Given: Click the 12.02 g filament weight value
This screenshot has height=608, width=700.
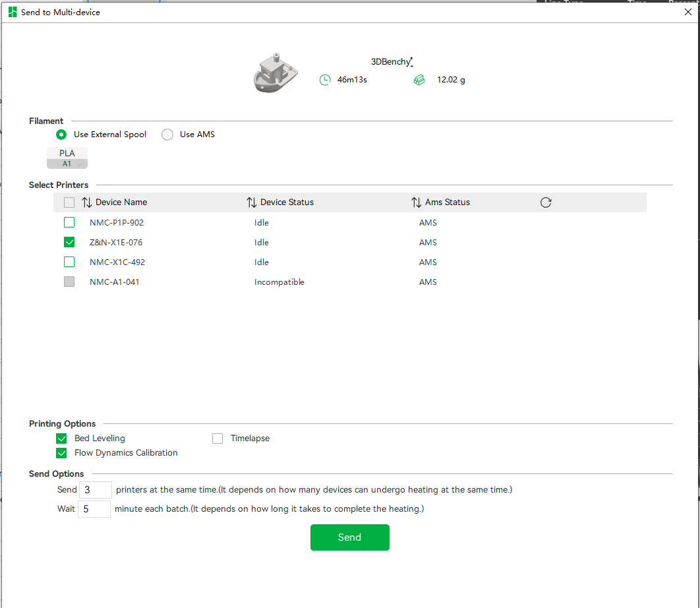Looking at the screenshot, I should click(x=451, y=80).
